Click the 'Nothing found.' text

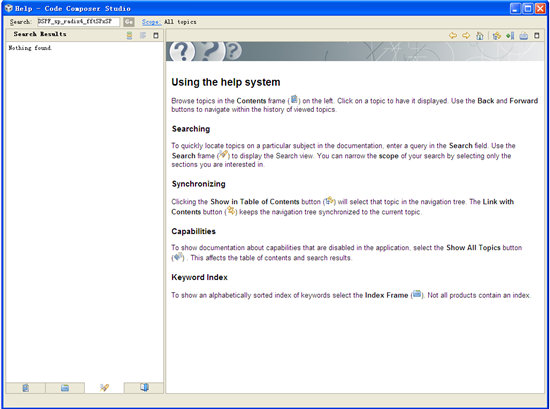tap(30, 48)
